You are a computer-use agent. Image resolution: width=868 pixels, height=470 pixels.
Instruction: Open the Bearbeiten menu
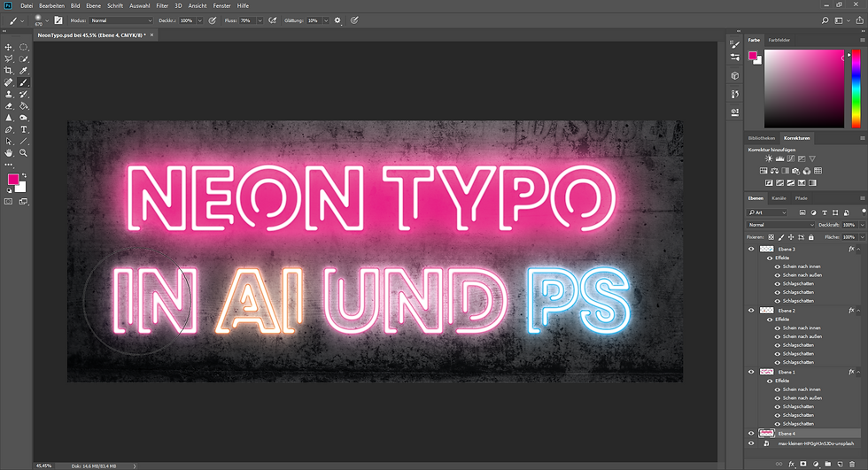click(x=51, y=5)
